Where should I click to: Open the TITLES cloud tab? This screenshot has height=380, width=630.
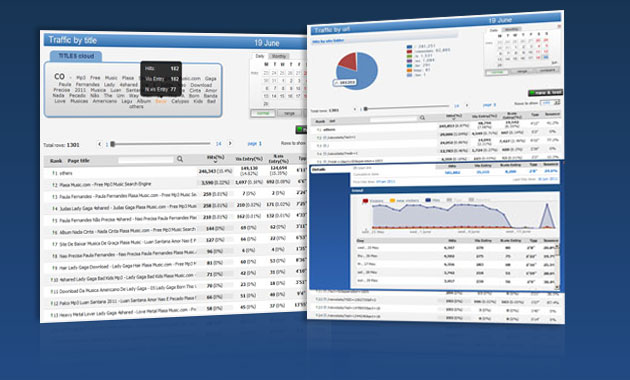[76, 56]
